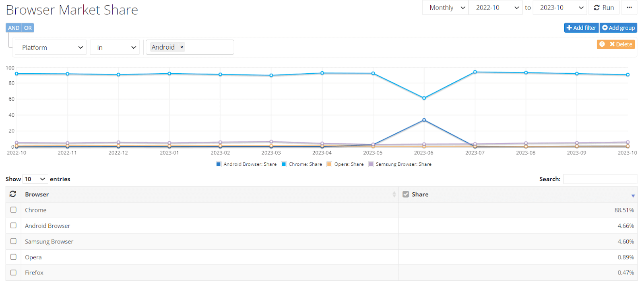Expand the Platform field dropdown
Viewport: 644px width, 281px height.
pos(51,48)
